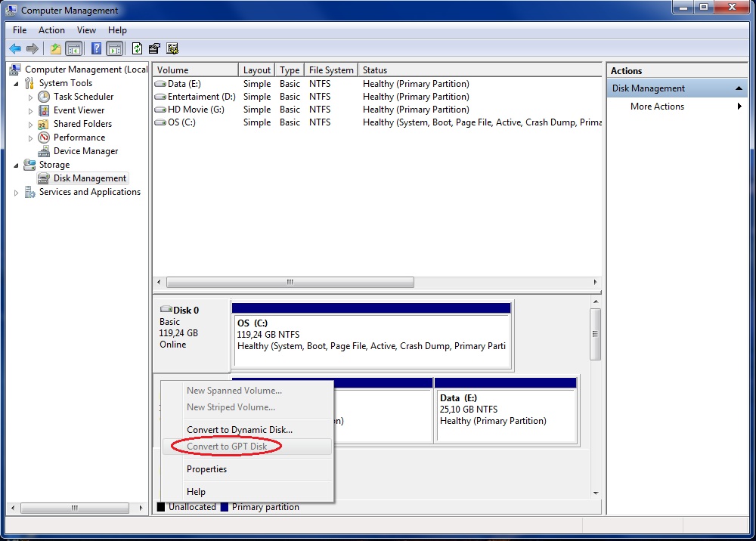This screenshot has width=756, height=541.
Task: Choose Convert to GPT Disk context entry
Action: point(247,447)
